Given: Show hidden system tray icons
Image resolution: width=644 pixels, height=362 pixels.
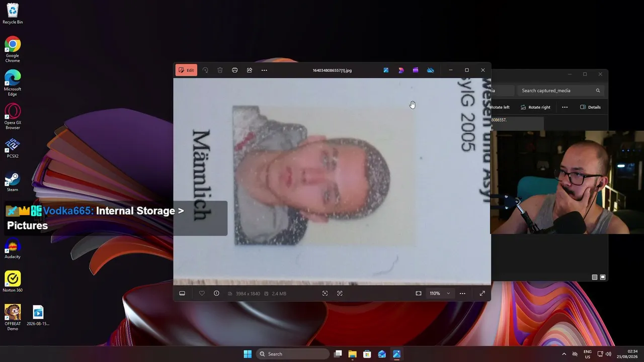Looking at the screenshot, I should coord(564,354).
